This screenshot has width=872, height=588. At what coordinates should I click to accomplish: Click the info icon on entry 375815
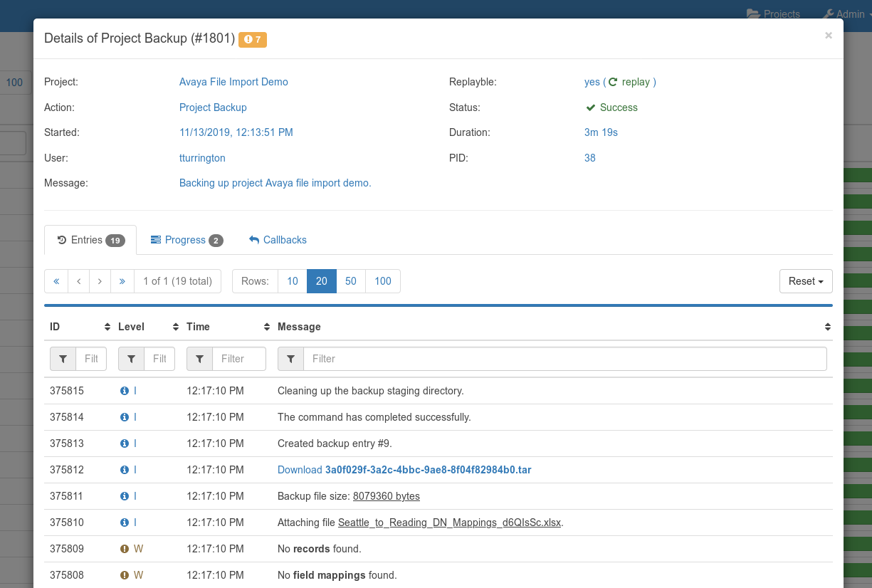[x=125, y=391]
